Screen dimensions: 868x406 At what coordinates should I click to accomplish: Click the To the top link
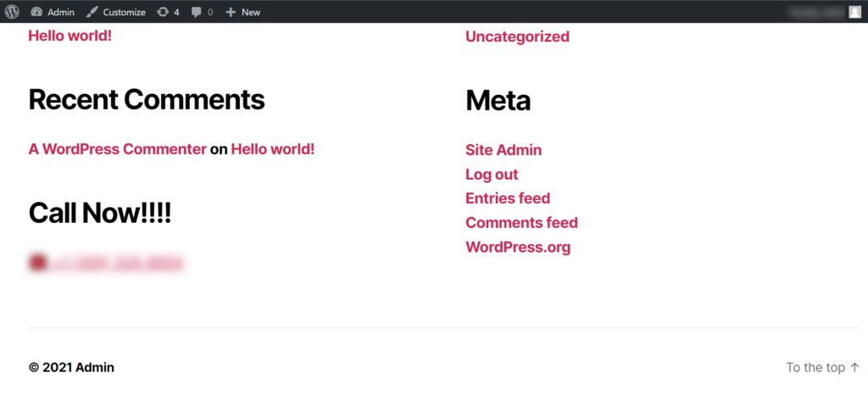click(x=822, y=367)
